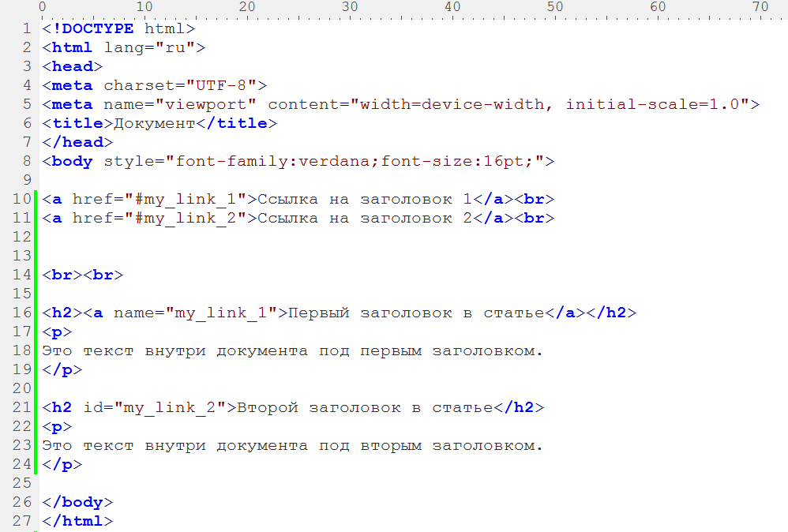Screen dimensions: 788x532
Task: Click the closing head tag on line 7
Action: pyautogui.click(x=77, y=142)
